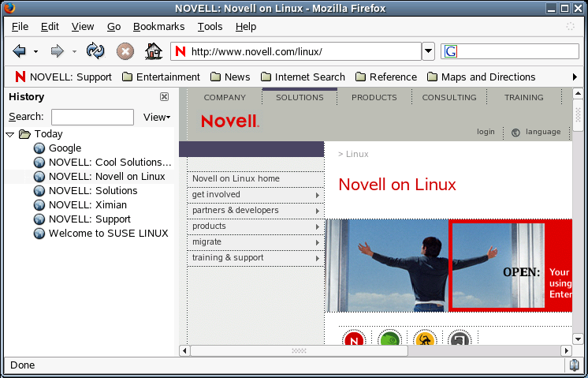This screenshot has height=378, width=588.
Task: Show more bookmarks toolbar items arrow
Action: [x=575, y=77]
